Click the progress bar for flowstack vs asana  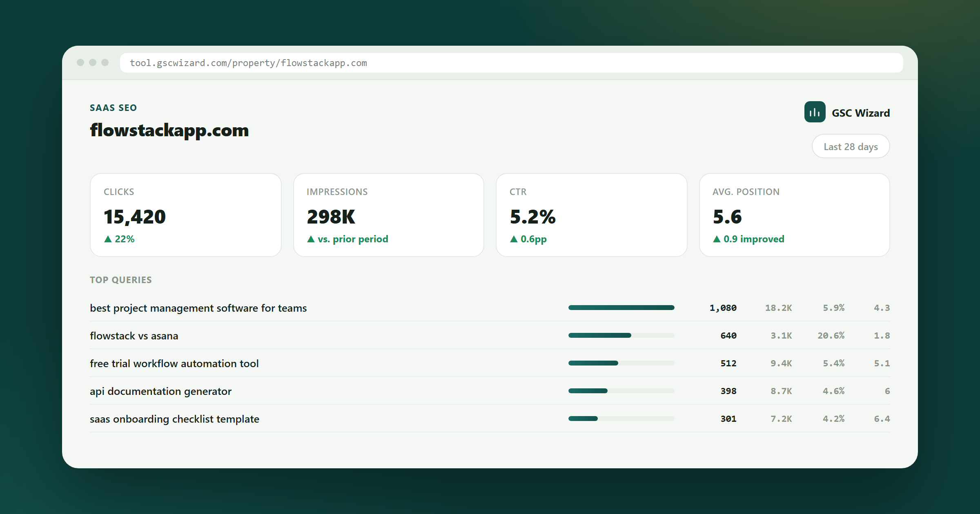[x=621, y=335]
